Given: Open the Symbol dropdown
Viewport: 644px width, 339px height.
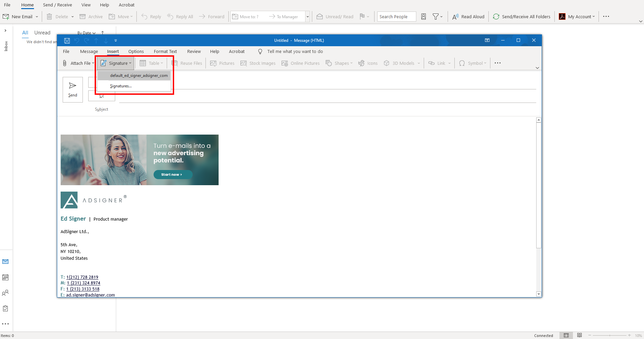Looking at the screenshot, I should [x=473, y=63].
